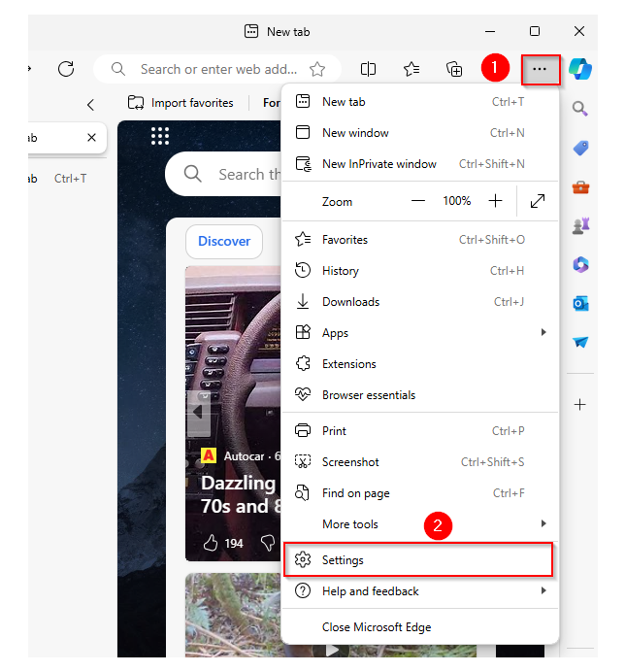Like the Autocar article thumbs-up
This screenshot has width=625, height=672.
[211, 543]
